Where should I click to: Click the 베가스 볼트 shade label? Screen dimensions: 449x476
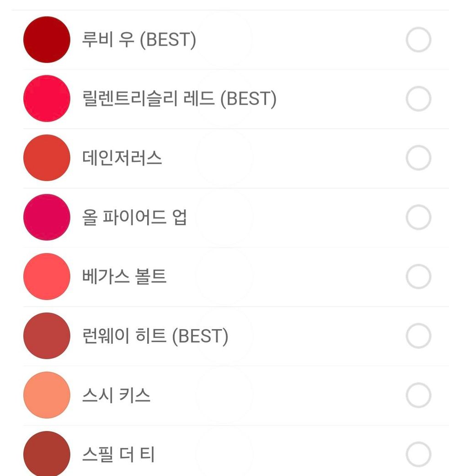(124, 276)
